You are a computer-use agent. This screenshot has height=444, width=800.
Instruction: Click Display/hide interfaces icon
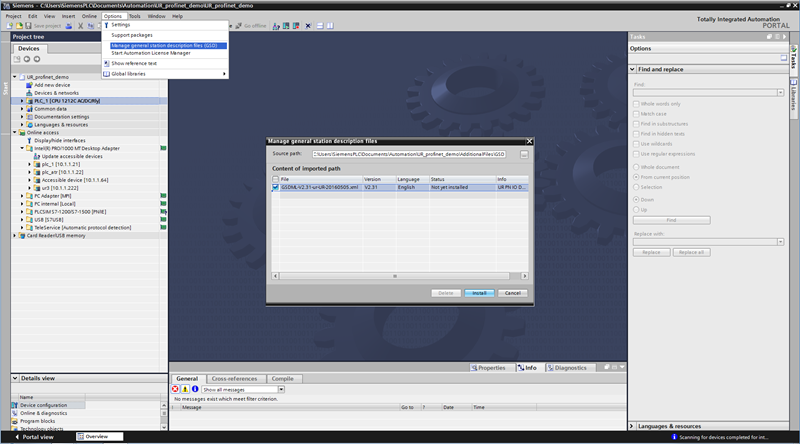[29, 140]
